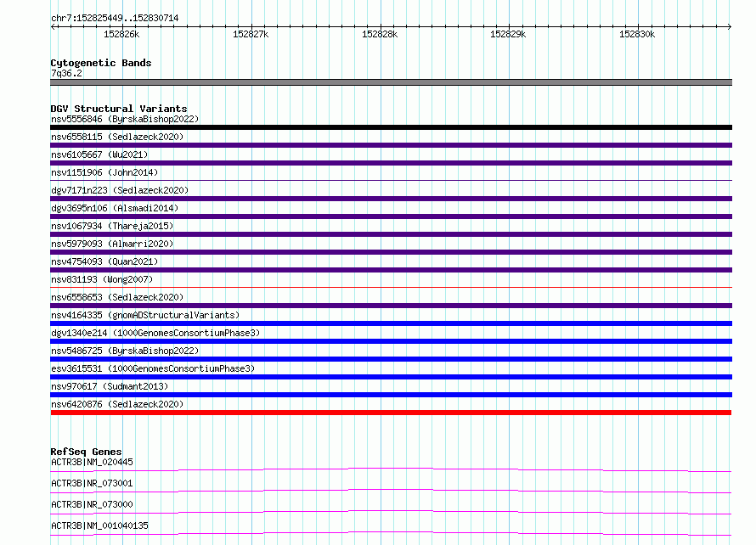Select the blue nsv4164335 variant bar
This screenshot has width=756, height=545.
pyautogui.click(x=391, y=323)
